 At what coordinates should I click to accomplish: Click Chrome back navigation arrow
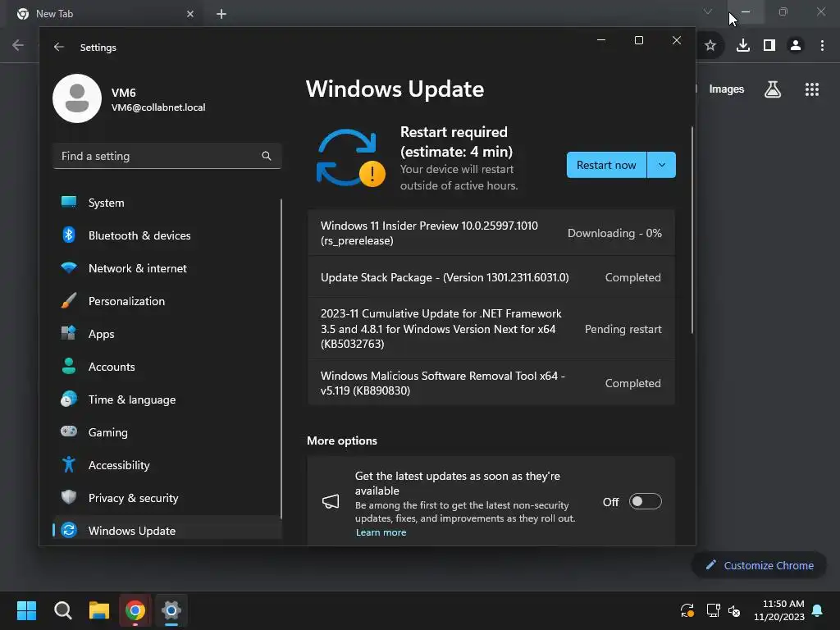pyautogui.click(x=18, y=46)
